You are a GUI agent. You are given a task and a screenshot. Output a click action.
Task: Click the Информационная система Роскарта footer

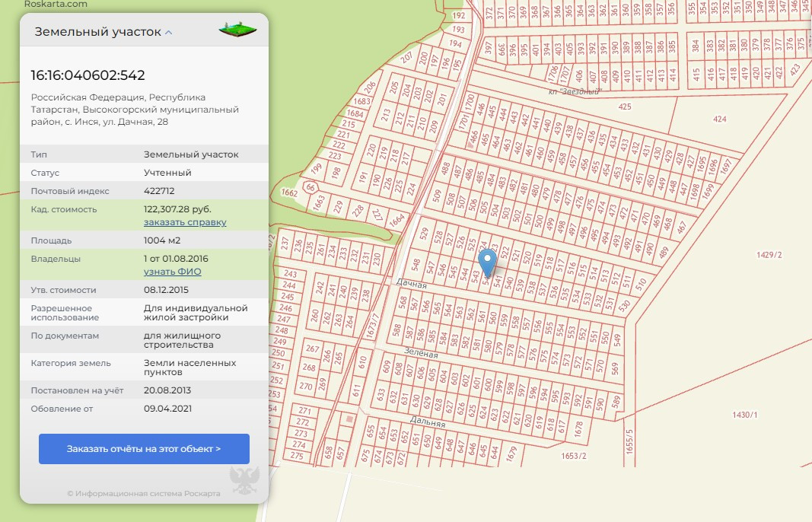(x=143, y=494)
